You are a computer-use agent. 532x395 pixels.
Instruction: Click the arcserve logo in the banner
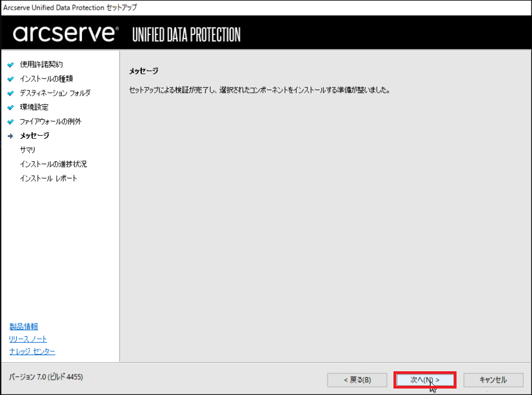tap(66, 33)
